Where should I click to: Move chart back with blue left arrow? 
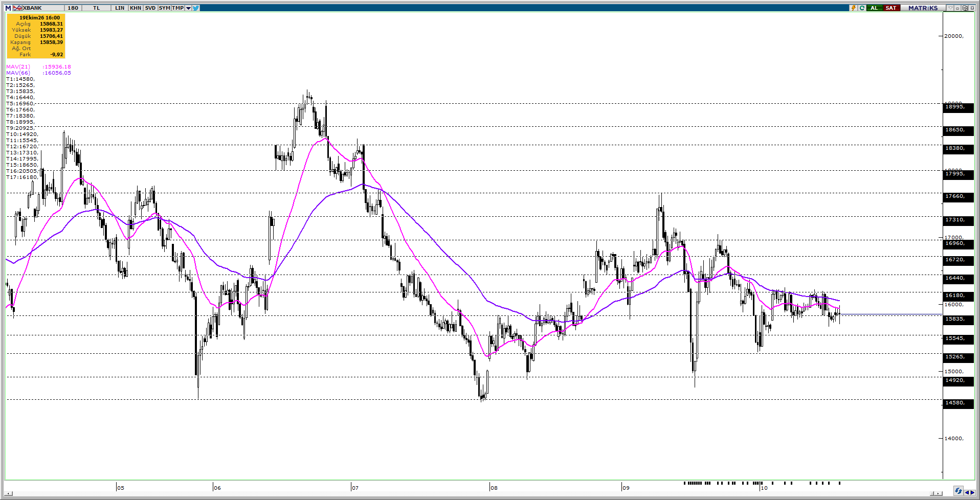(967, 493)
